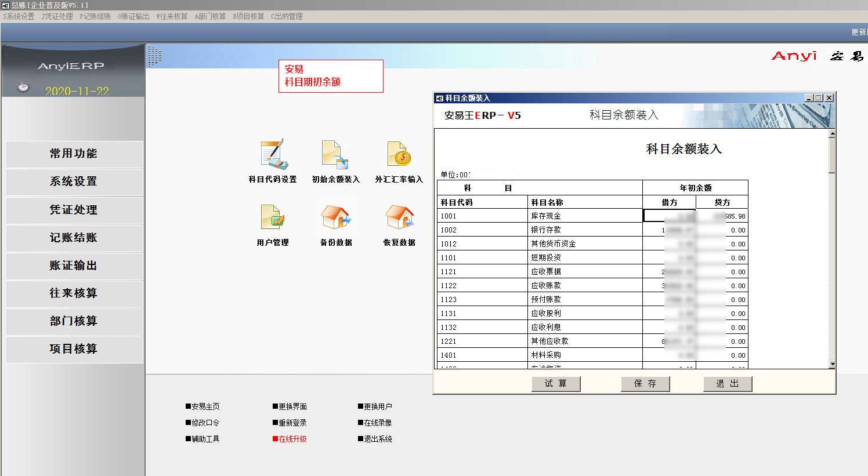The width and height of the screenshot is (868, 476).
Task: Launch the 用户管理 icon
Action: [x=273, y=218]
